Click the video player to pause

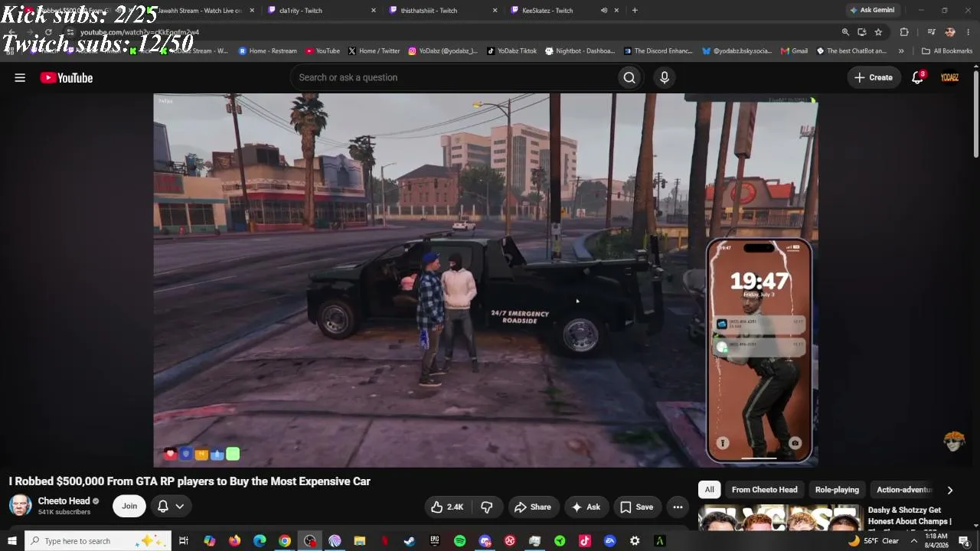[x=485, y=280]
